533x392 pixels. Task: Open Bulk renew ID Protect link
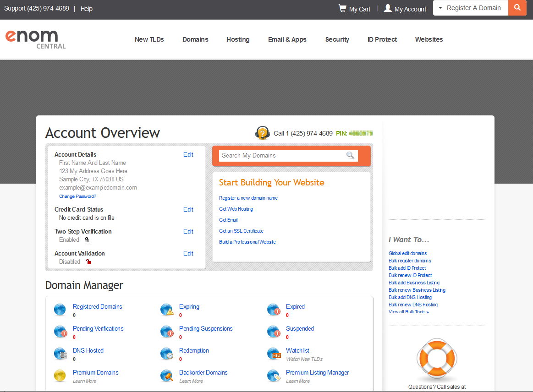410,276
